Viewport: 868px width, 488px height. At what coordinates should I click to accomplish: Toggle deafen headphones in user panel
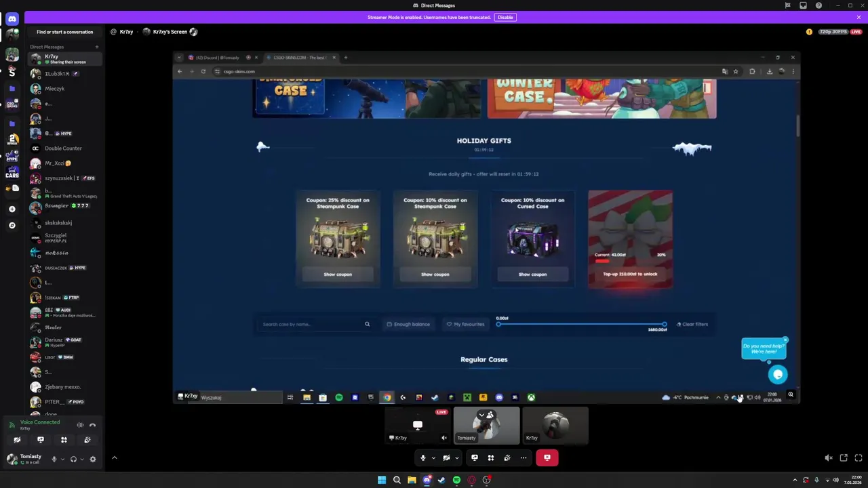click(74, 459)
